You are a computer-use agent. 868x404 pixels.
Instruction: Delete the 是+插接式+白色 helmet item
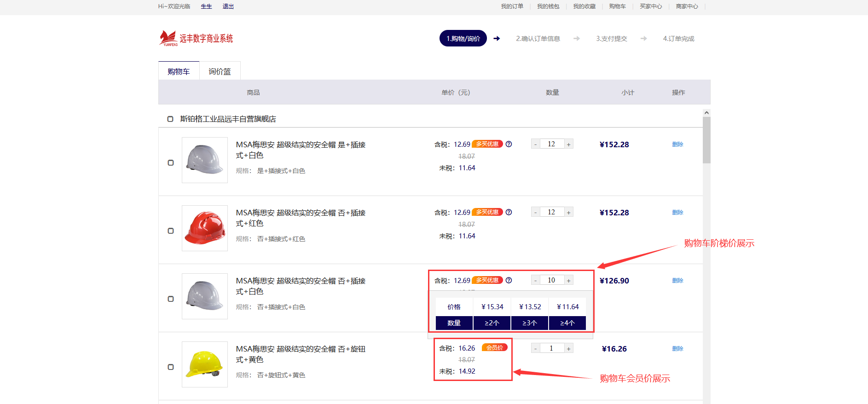(677, 144)
